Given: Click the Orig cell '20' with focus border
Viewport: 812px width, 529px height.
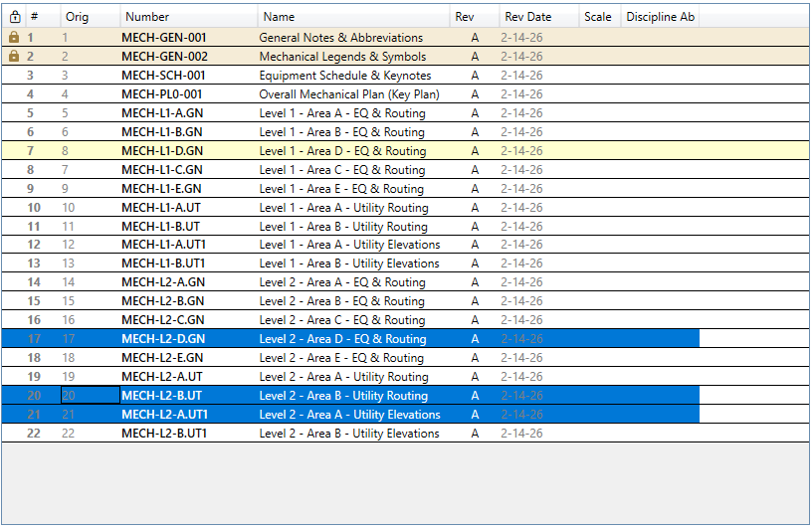Looking at the screenshot, I should [x=91, y=395].
